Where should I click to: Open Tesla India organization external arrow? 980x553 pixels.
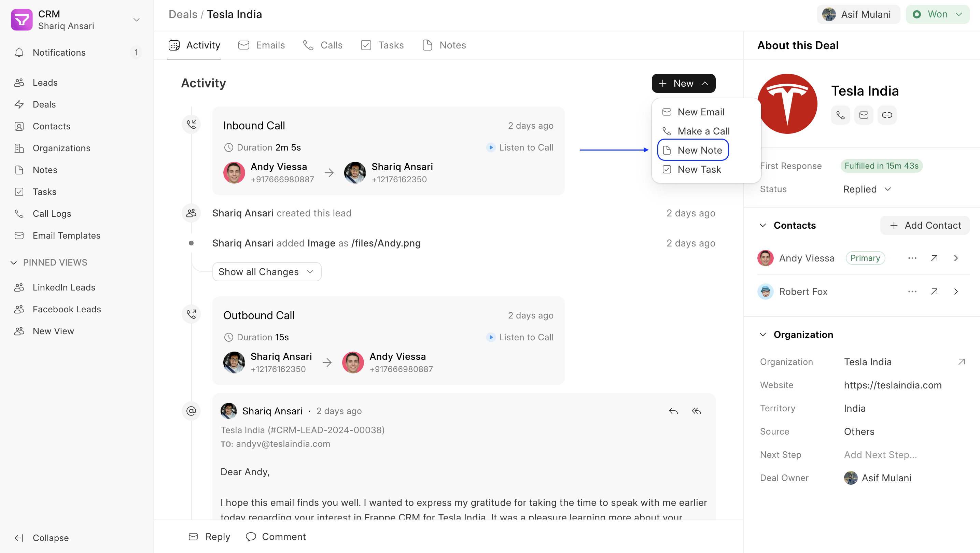(961, 362)
